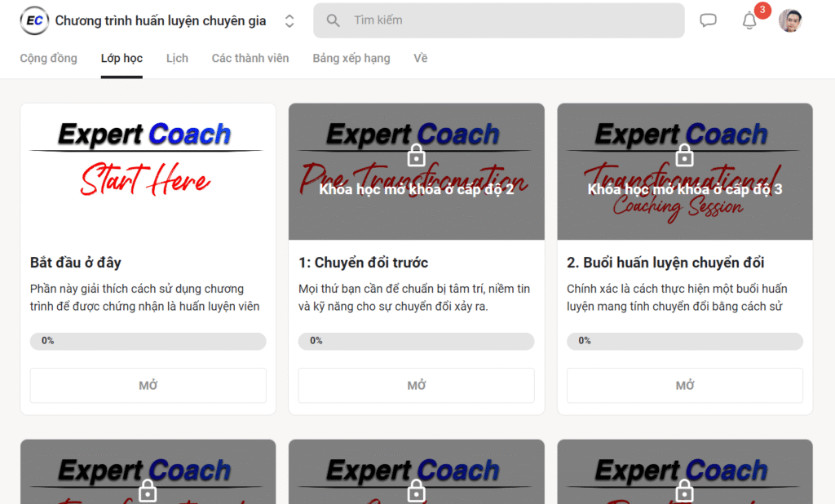Click the locked Pre-Transformation course thumbnail
Screen dimensions: 835x504
tap(417, 171)
